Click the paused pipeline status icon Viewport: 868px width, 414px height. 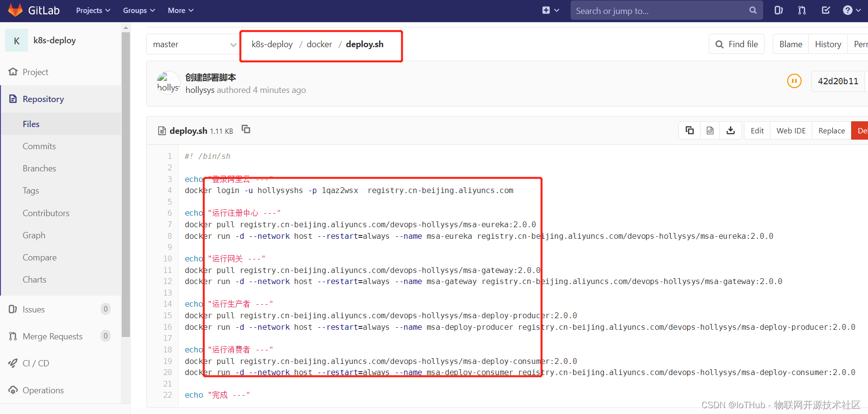point(794,81)
